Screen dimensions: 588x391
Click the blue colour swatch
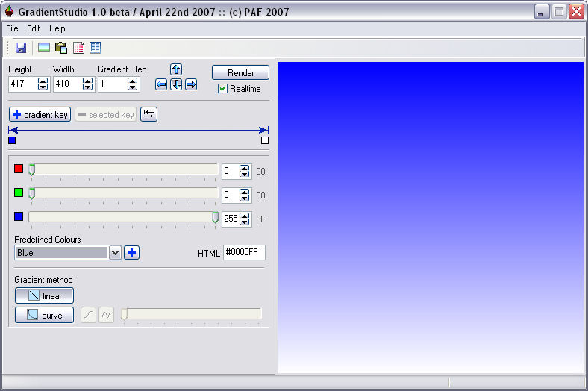[19, 216]
